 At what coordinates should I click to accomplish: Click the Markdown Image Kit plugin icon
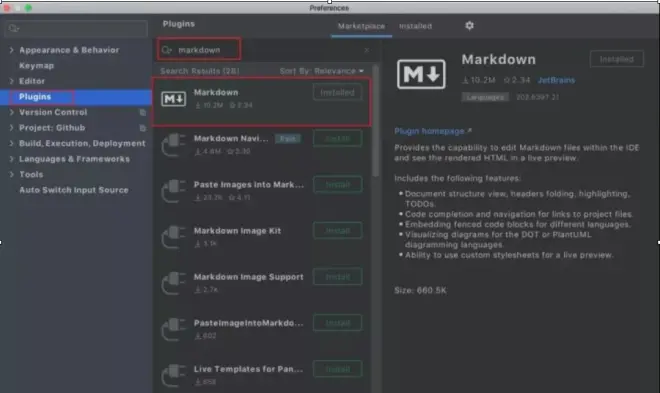coord(173,237)
